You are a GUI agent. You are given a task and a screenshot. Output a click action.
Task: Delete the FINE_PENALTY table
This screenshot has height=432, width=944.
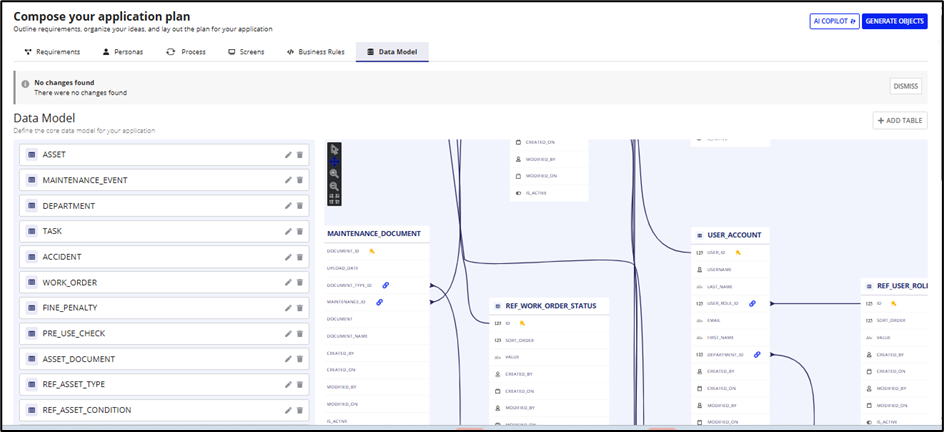(x=300, y=307)
